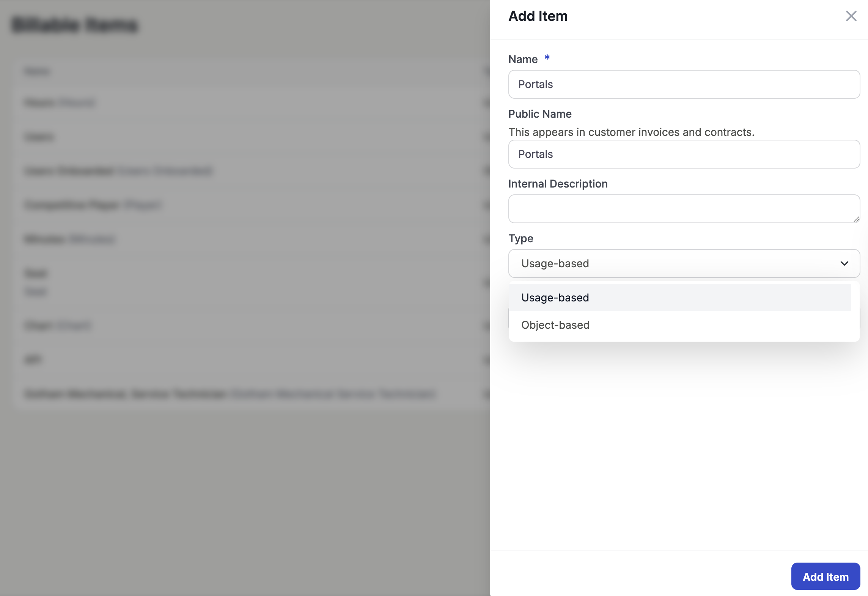Image resolution: width=868 pixels, height=596 pixels.
Task: Click dimmed backdrop below the blurred table
Action: [x=243, y=494]
